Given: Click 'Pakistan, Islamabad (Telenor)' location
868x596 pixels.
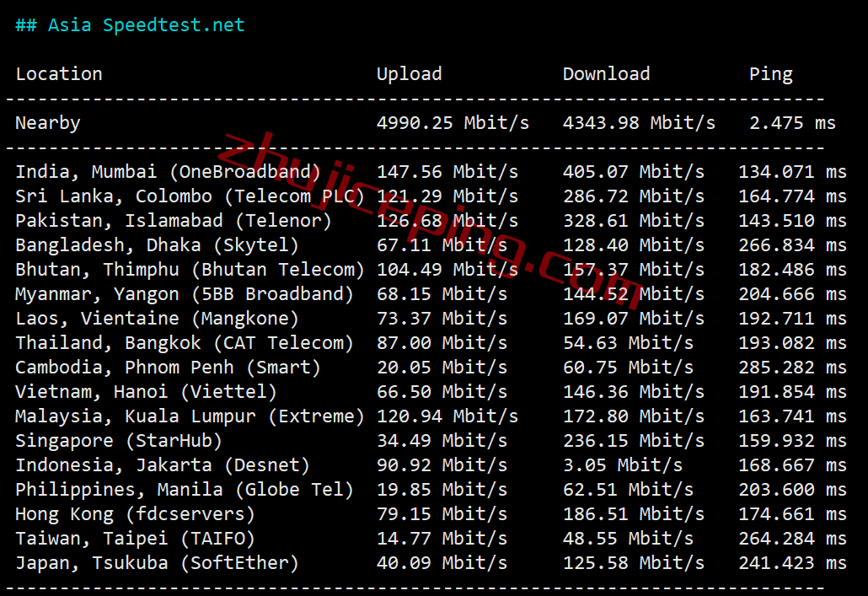Looking at the screenshot, I should click(174, 221).
